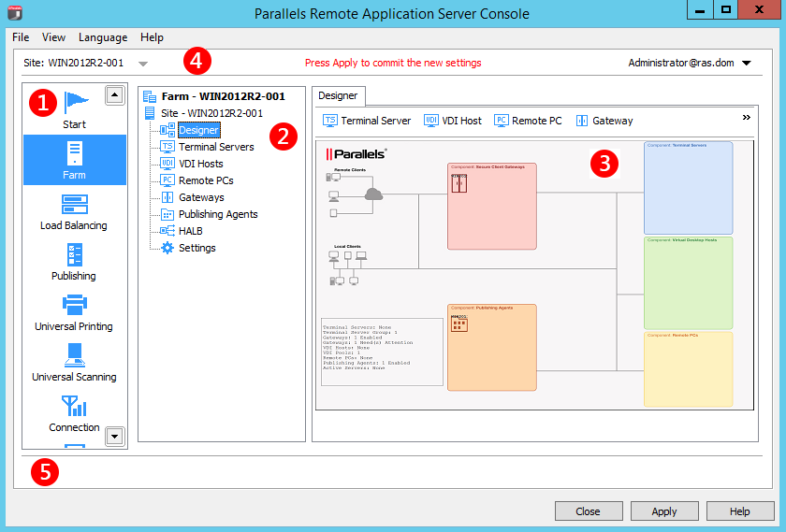Add a Terminal Server from toolbar label
Viewport: 786px width, 532px height.
[376, 121]
